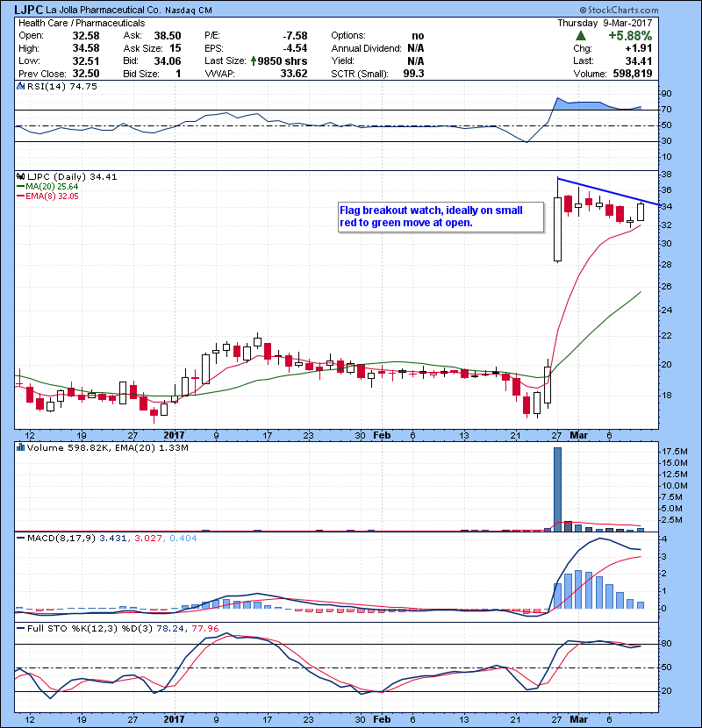This screenshot has width=702, height=728.
Task: Click the green up arrow before 9850 shrs
Action: [x=254, y=61]
